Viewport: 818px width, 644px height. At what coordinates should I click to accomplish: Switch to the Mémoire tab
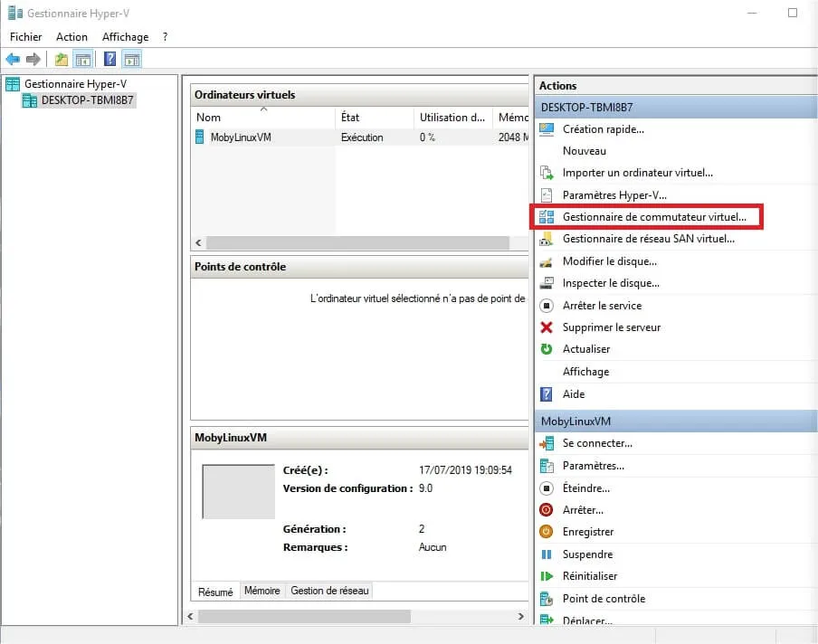point(262,591)
